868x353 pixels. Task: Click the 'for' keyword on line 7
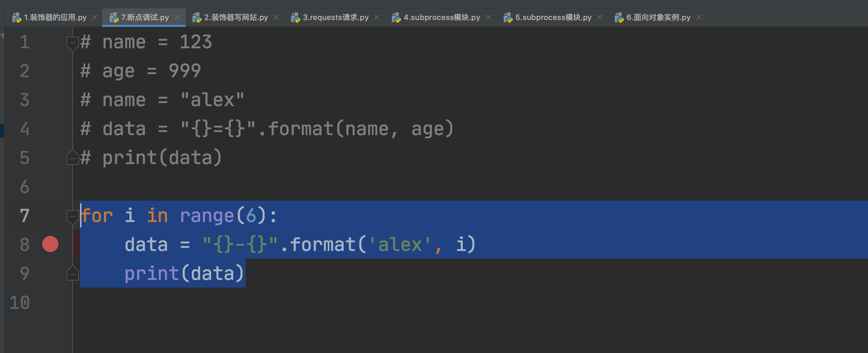click(x=97, y=216)
